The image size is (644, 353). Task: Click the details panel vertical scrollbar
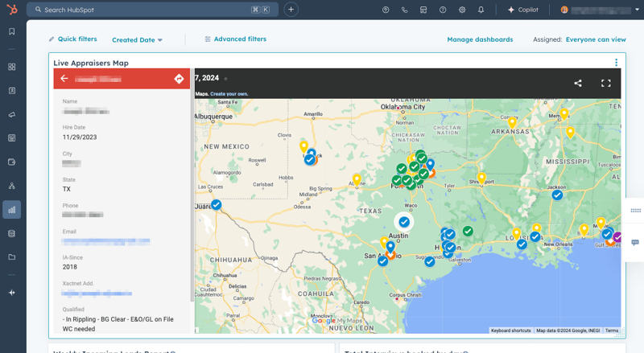pos(192,185)
